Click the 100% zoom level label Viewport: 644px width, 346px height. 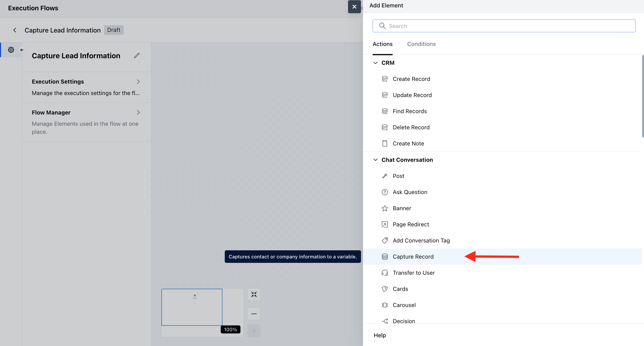(230, 329)
